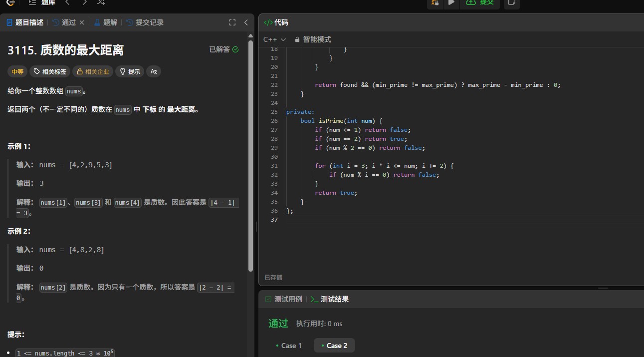Open the 测试用例 test cases tab
The width and height of the screenshot is (644, 357).
pos(284,299)
